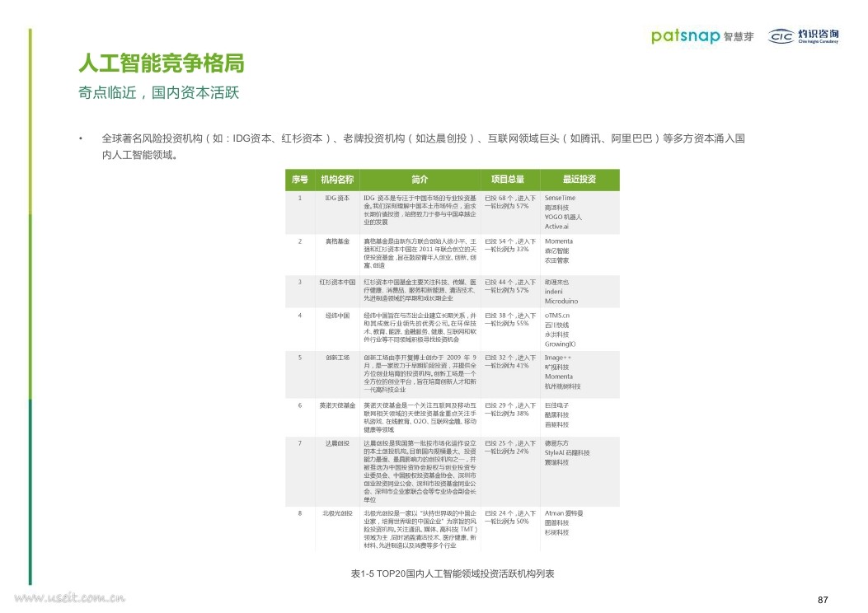Click oTMS.cn in the 经纬中国 row
The width and height of the screenshot is (868, 613).
(557, 316)
